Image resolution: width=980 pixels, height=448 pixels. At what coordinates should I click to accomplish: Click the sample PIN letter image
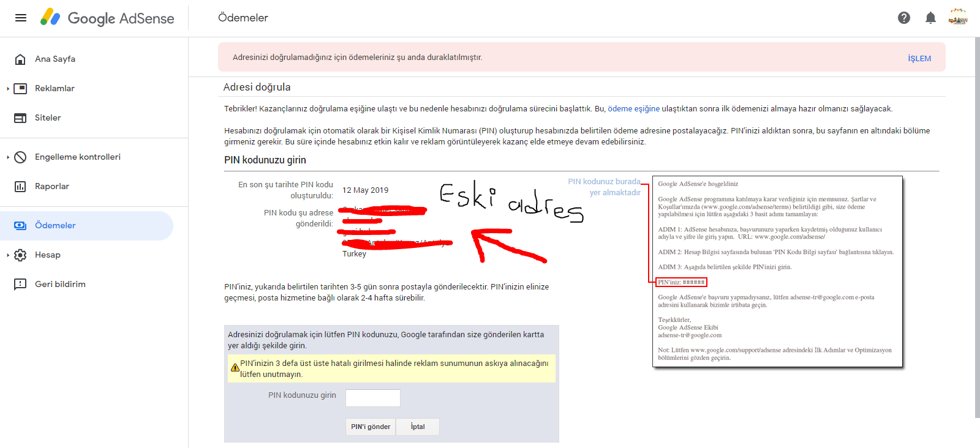click(x=778, y=272)
